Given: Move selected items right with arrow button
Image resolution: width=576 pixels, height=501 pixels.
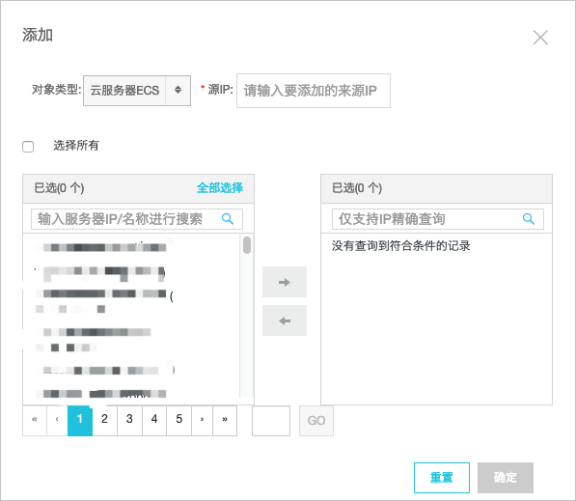Looking at the screenshot, I should click(x=284, y=282).
